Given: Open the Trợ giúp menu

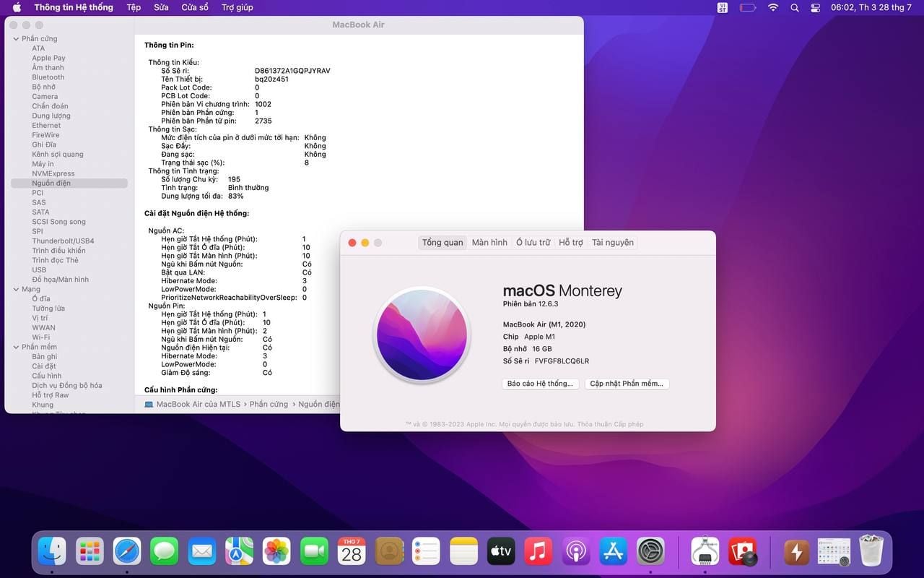Looking at the screenshot, I should pos(237,7).
